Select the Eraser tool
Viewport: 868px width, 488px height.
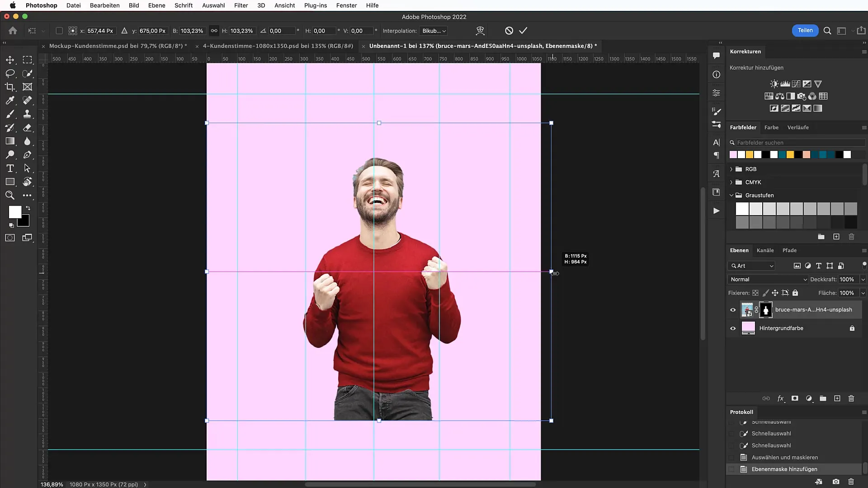pos(28,127)
